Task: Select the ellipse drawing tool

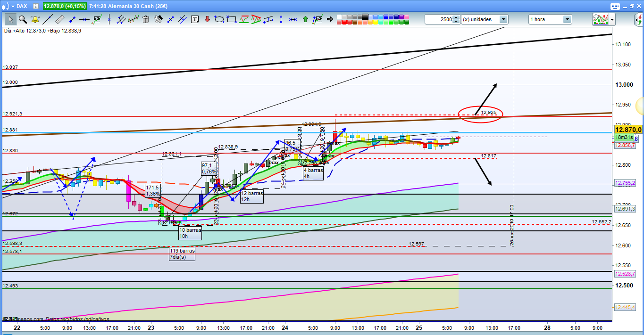Action: (x=219, y=19)
